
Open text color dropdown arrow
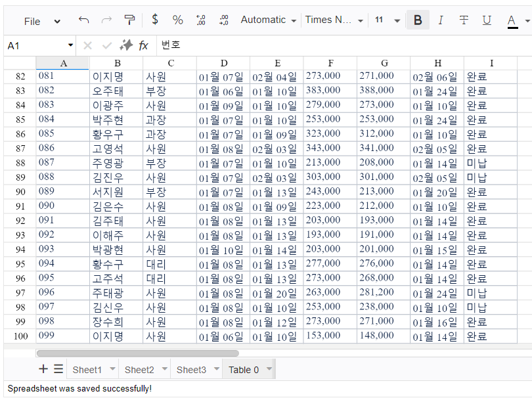coord(527,21)
